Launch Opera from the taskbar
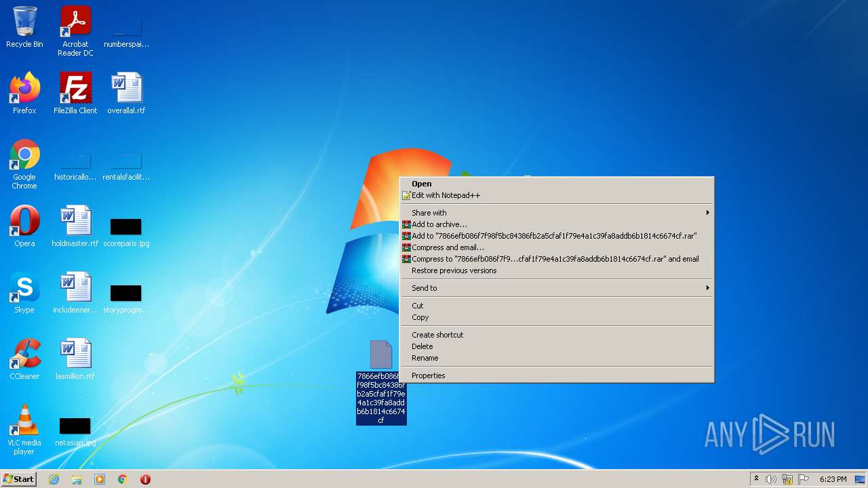The width and height of the screenshot is (868, 488). coord(145,479)
